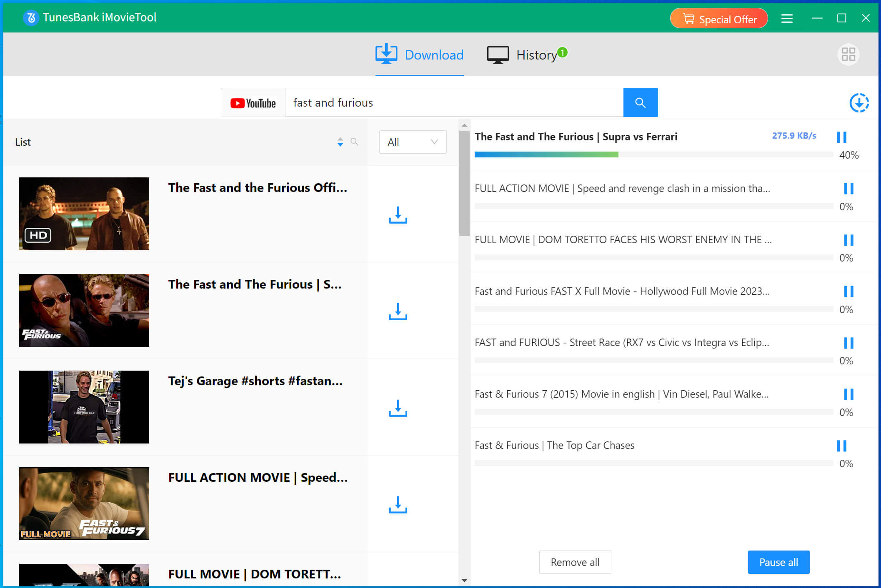Viewport: 881px width, 588px height.
Task: Download Tej's Garage #shorts video
Action: [x=398, y=408]
